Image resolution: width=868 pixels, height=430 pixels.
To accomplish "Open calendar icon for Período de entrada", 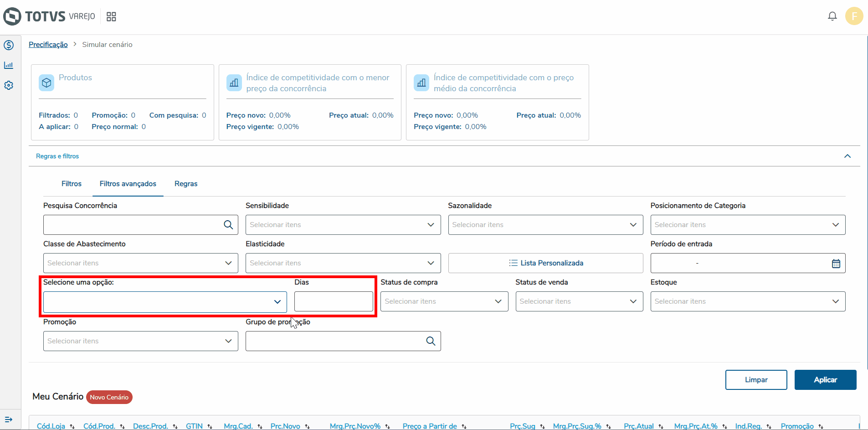I will click(x=836, y=264).
